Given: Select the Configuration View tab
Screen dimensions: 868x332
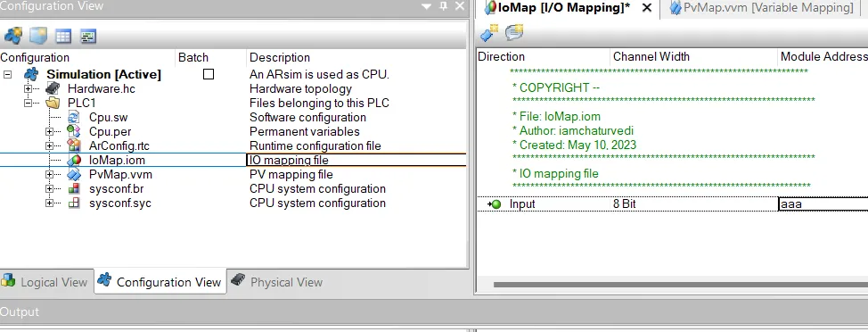Looking at the screenshot, I should point(160,281).
